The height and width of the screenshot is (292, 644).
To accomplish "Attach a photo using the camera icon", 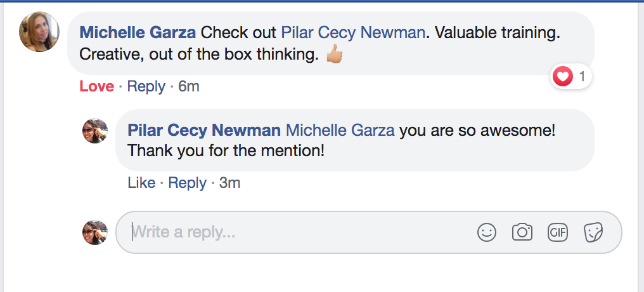I will click(522, 232).
